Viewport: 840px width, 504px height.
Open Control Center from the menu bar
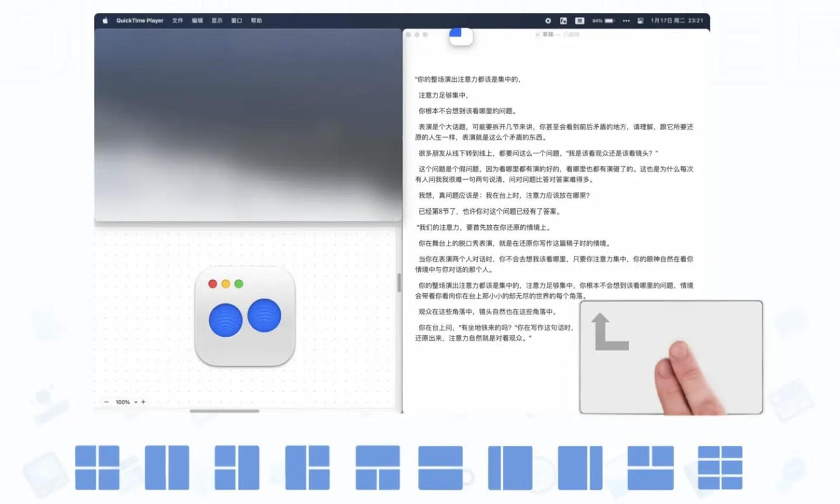click(x=640, y=20)
